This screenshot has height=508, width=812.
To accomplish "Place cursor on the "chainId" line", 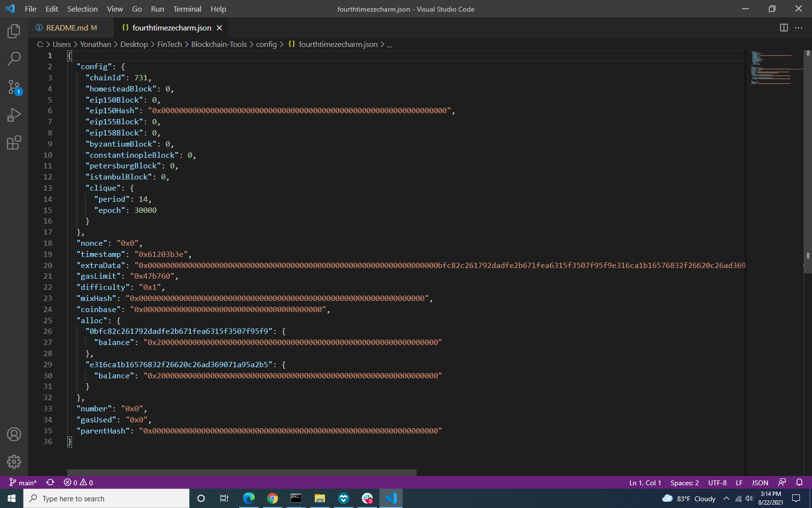I will click(118, 77).
